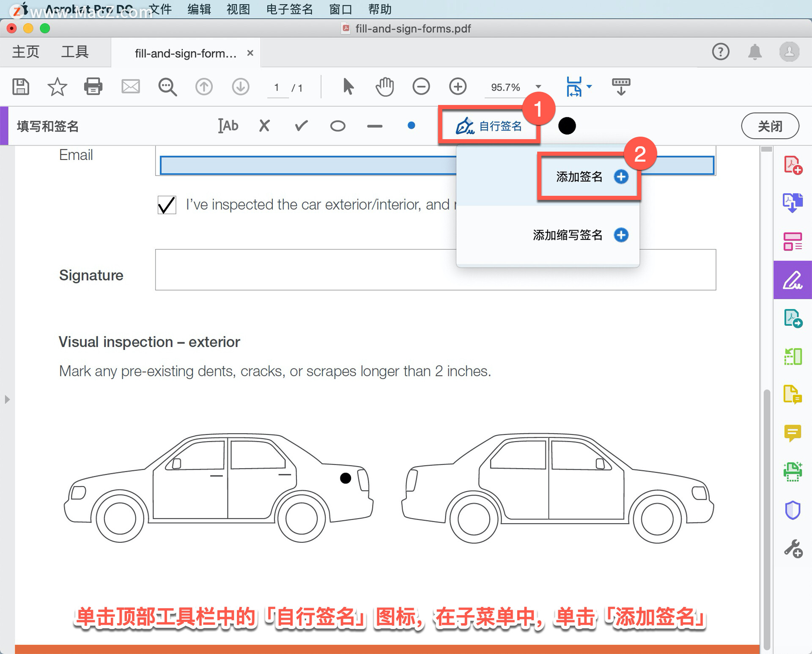Image resolution: width=812 pixels, height=654 pixels.
Task: Select the Line dash tool
Action: coord(375,126)
